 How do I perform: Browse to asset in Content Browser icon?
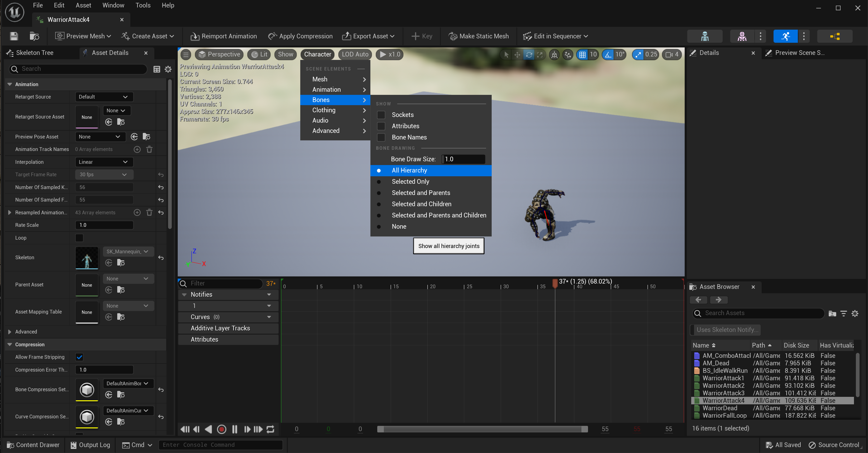point(34,36)
